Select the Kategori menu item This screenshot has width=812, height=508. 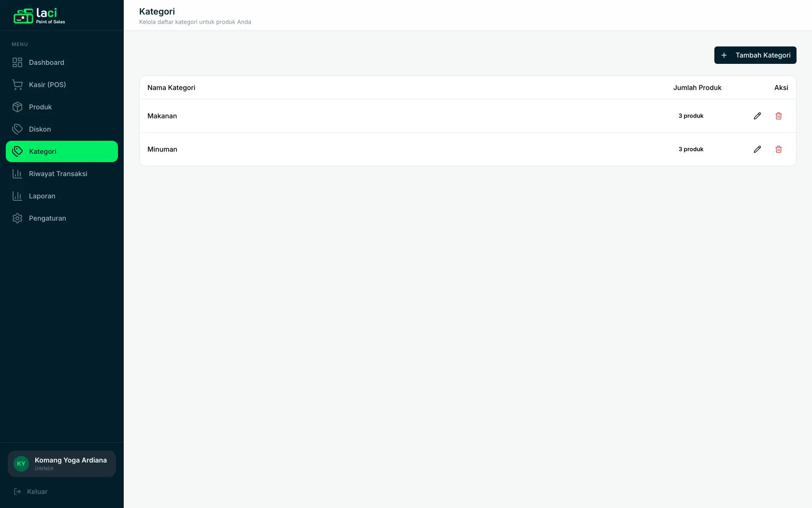pos(62,151)
